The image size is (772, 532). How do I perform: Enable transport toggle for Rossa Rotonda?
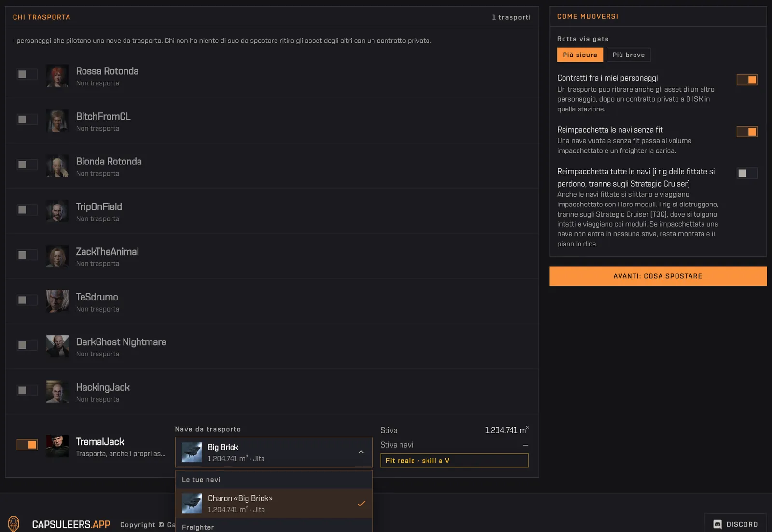click(x=27, y=74)
